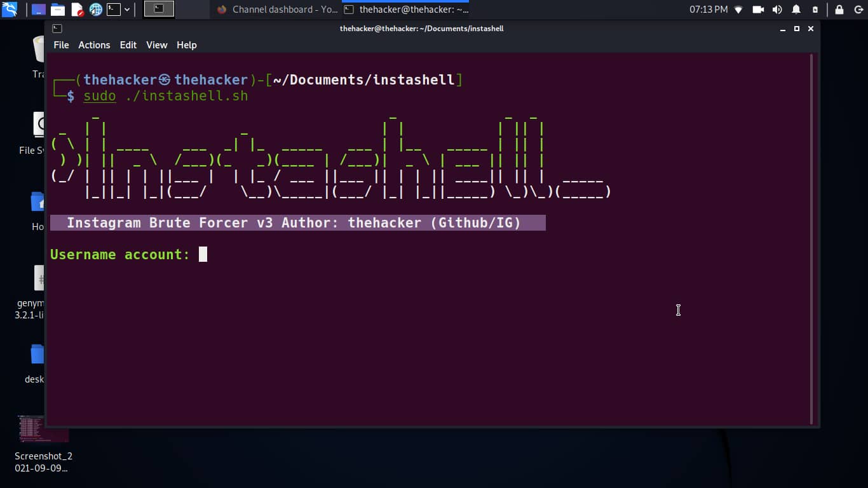
Task: Click the 07:13 PM clock
Action: pyautogui.click(x=709, y=10)
